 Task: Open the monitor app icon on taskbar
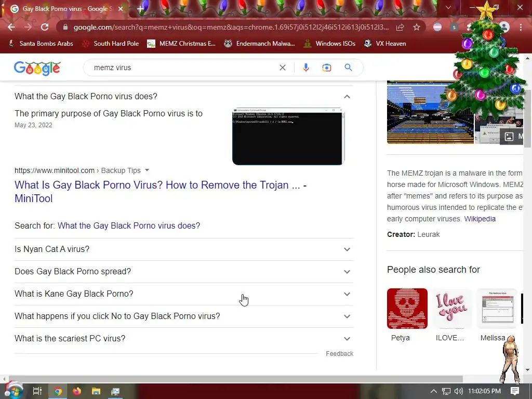115,391
